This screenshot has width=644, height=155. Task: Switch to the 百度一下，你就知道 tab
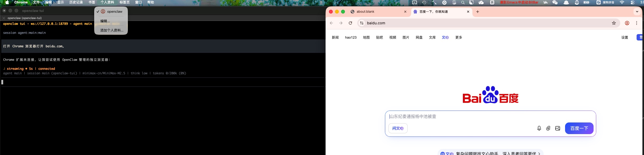441,12
